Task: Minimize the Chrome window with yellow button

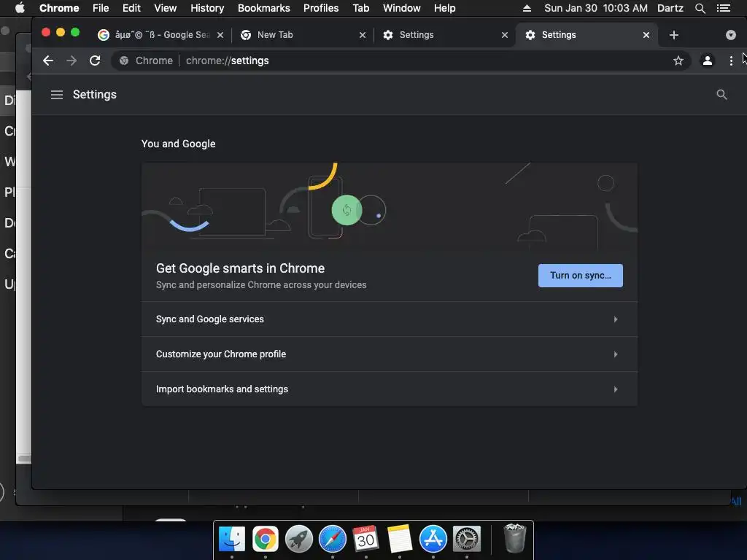Action: pos(61,32)
